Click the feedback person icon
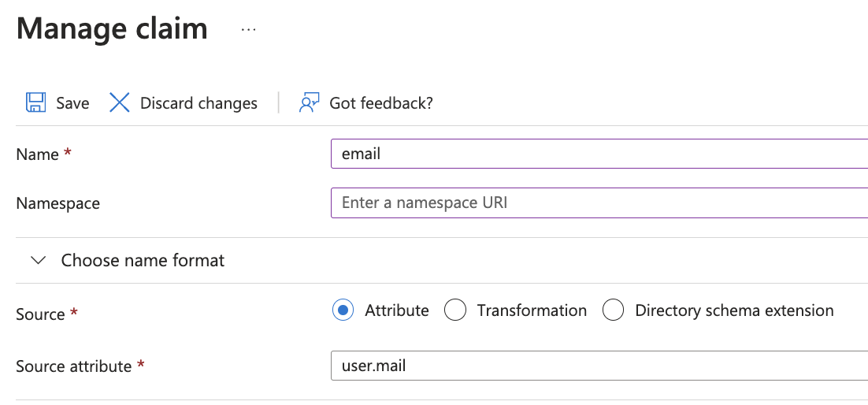This screenshot has height=405, width=868. point(309,103)
